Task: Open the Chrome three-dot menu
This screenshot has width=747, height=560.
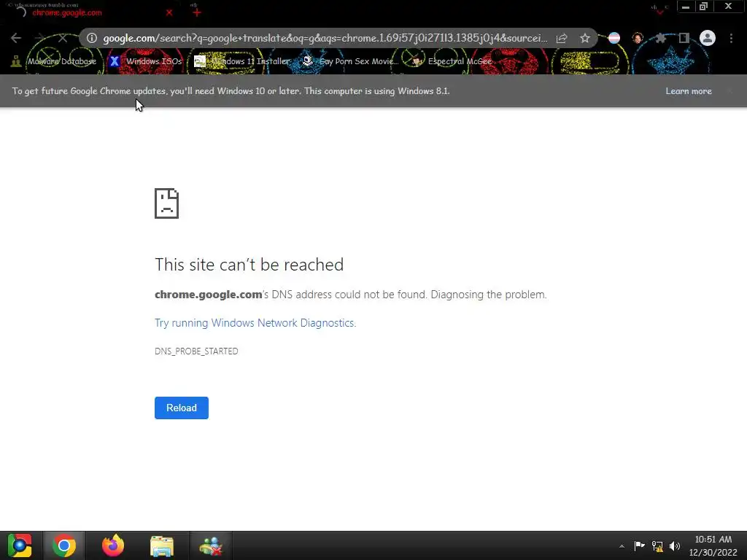Action: coord(731,38)
